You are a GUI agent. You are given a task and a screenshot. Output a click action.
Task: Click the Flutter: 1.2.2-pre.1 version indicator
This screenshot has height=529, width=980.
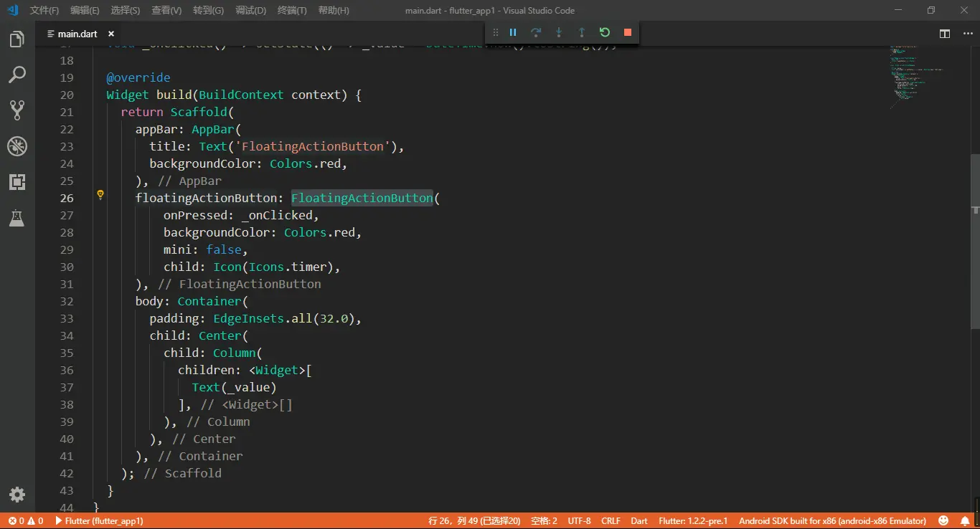(x=693, y=521)
